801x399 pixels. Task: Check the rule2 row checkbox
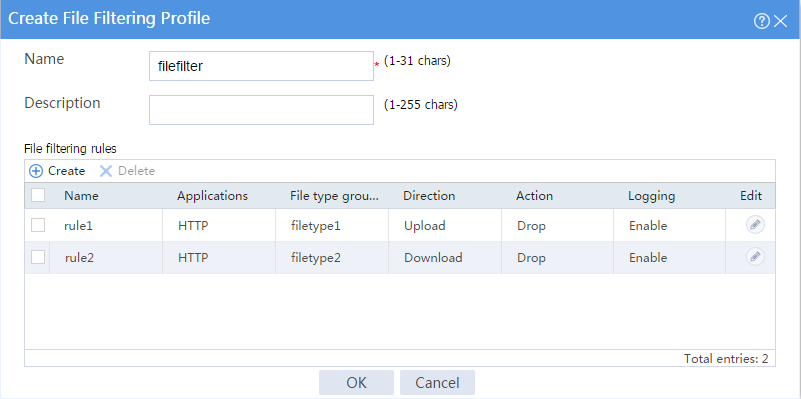pos(38,257)
